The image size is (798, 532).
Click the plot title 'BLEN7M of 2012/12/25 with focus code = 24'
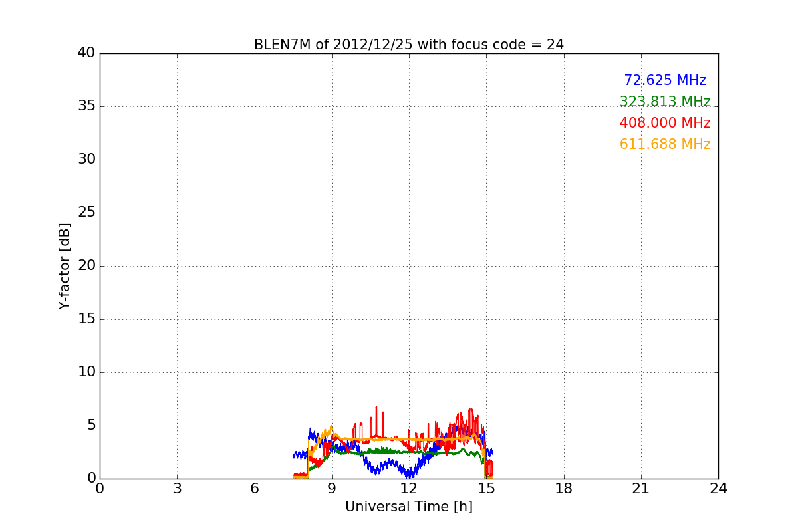pos(409,45)
